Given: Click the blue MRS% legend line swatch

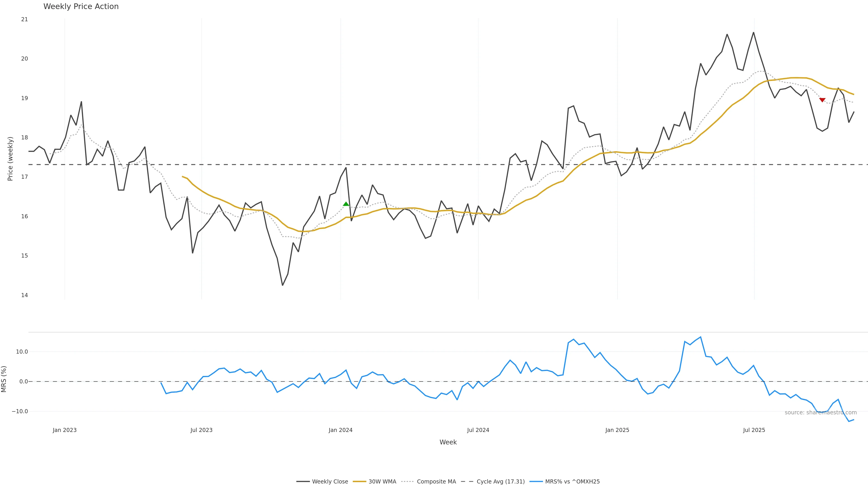Looking at the screenshot, I should (536, 482).
